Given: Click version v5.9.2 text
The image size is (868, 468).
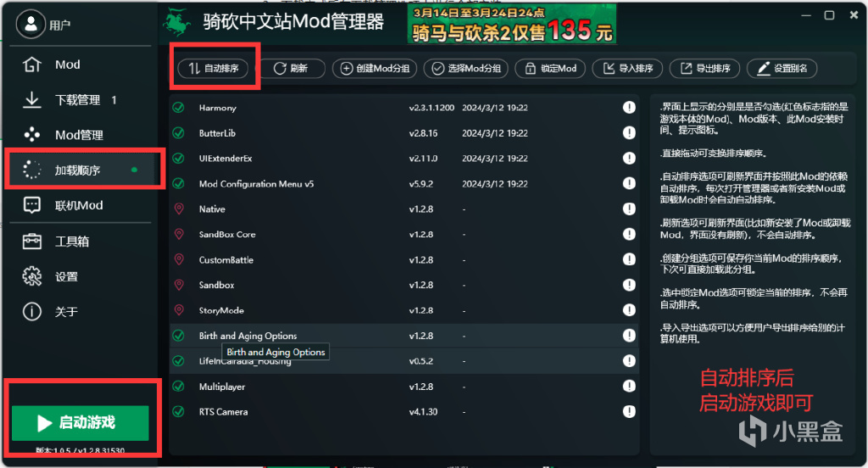Looking at the screenshot, I should pyautogui.click(x=420, y=184).
